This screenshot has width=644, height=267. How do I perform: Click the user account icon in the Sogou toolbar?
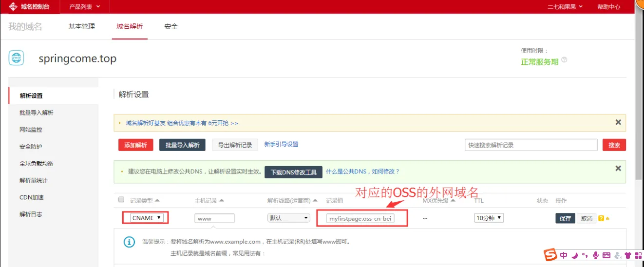click(618, 255)
